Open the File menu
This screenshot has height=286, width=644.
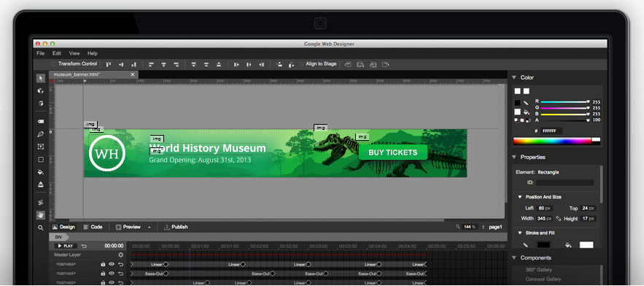(40, 53)
